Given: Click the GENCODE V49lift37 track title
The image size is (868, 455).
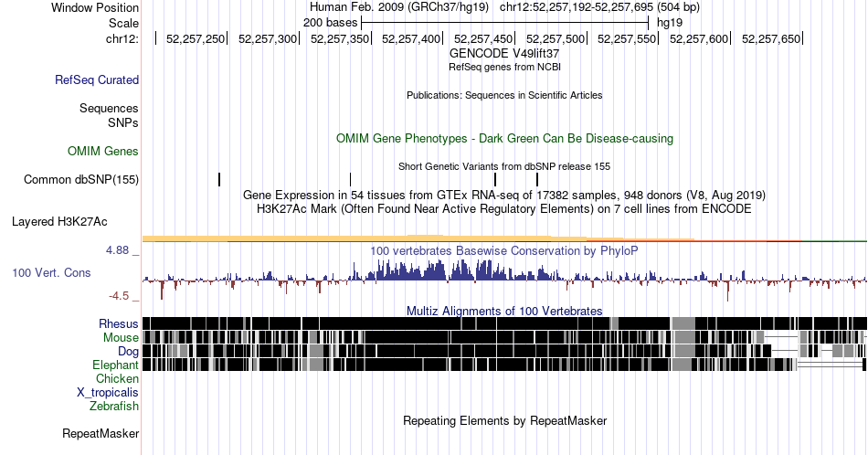Looking at the screenshot, I should [504, 53].
